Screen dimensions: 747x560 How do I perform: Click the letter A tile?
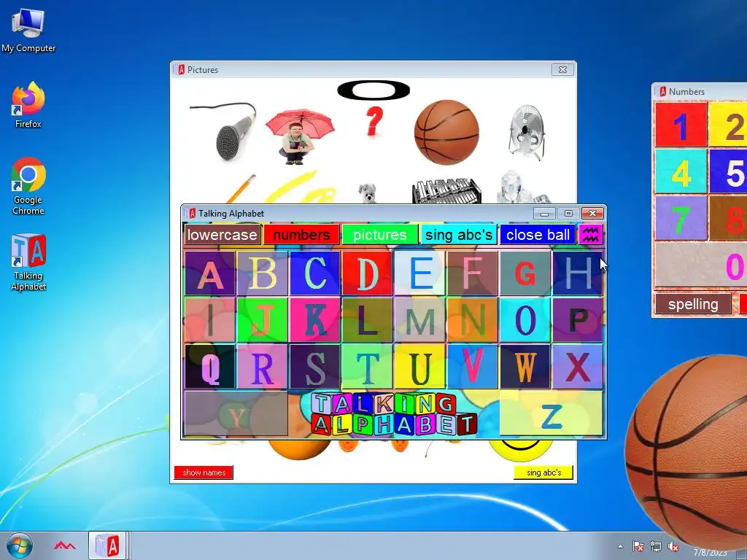click(x=209, y=273)
